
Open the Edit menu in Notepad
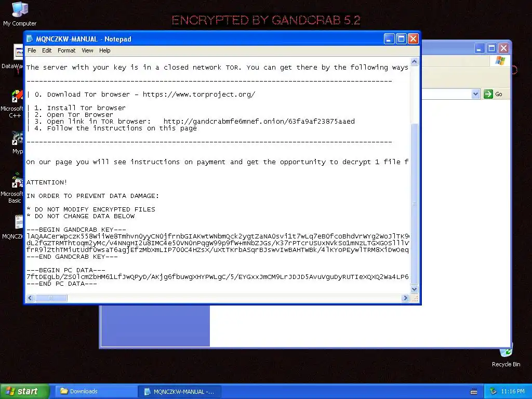click(47, 50)
